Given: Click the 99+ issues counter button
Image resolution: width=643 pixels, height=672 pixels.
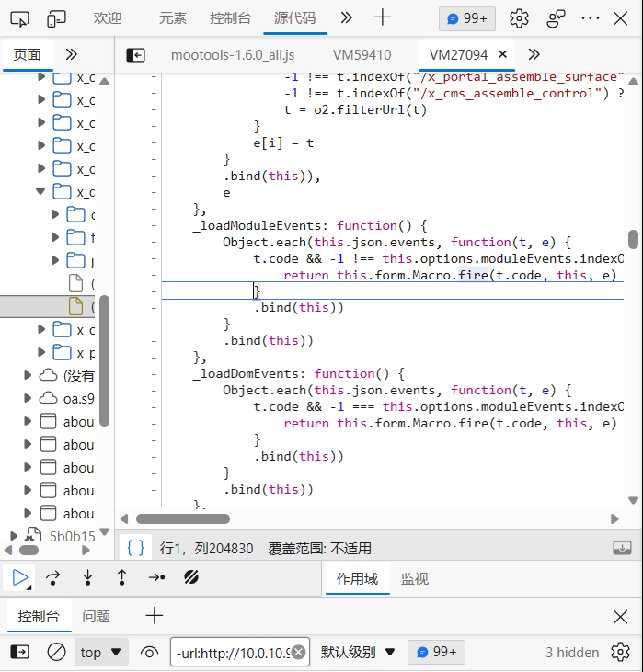Looking at the screenshot, I should point(467,18).
